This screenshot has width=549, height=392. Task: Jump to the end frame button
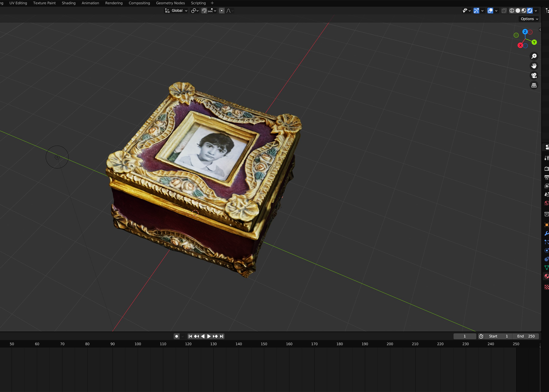click(x=221, y=336)
